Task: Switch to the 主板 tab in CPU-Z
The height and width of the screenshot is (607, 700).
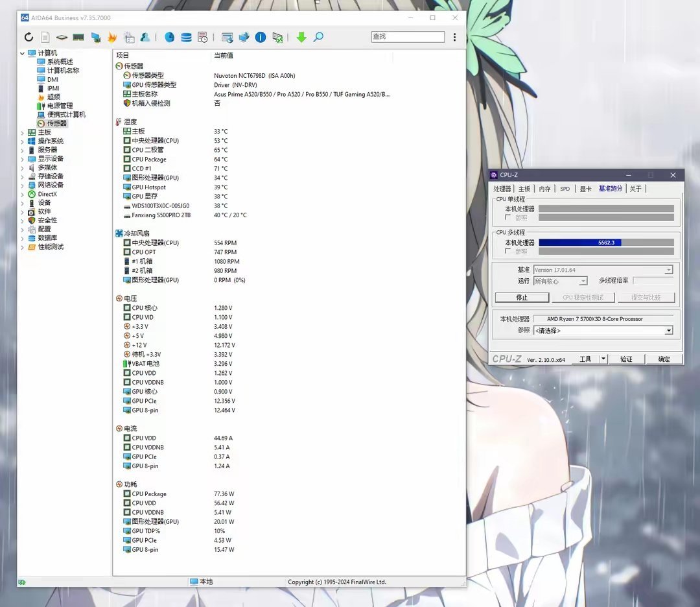Action: coord(524,189)
